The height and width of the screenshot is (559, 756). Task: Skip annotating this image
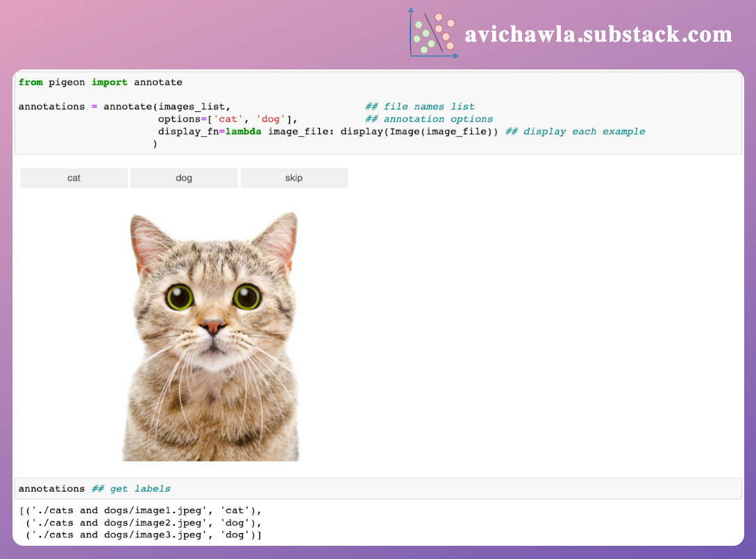click(x=294, y=178)
